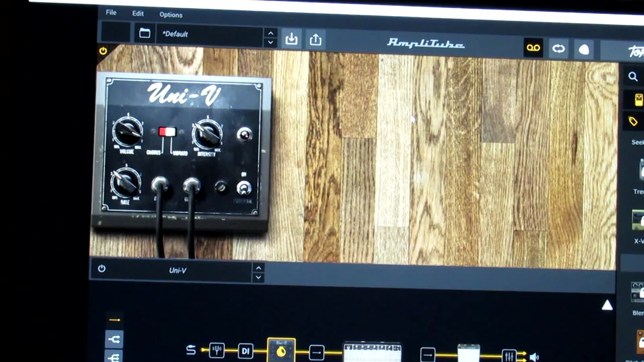The width and height of the screenshot is (644, 362).
Task: Select the amplifier in signal chain
Action: click(372, 352)
